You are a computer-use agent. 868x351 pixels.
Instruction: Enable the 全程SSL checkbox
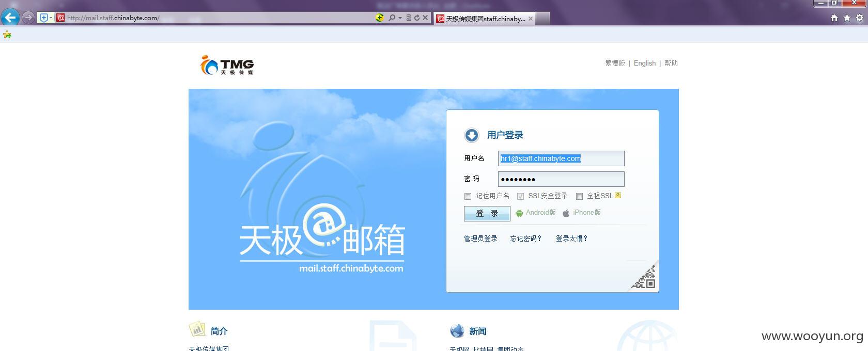pyautogui.click(x=579, y=196)
